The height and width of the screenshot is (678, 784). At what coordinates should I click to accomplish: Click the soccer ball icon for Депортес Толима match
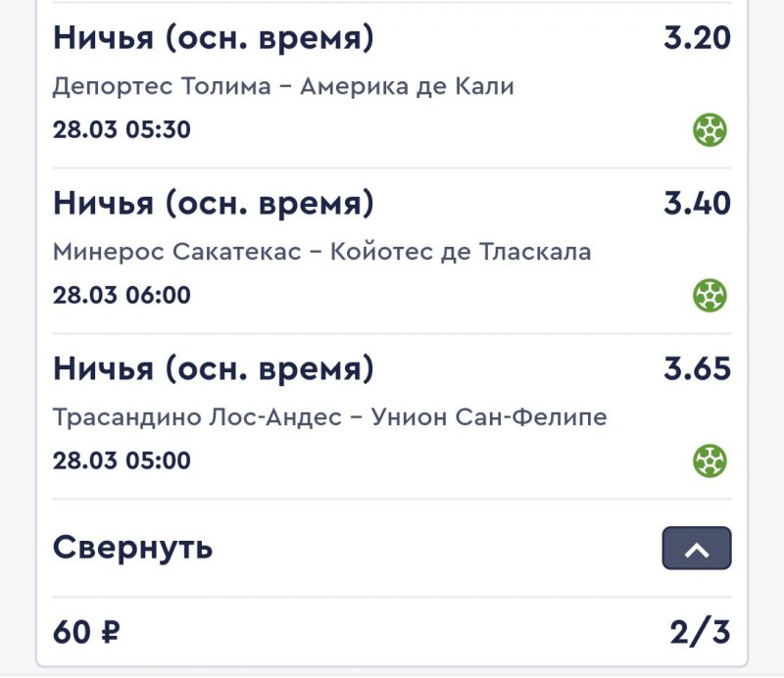710,129
